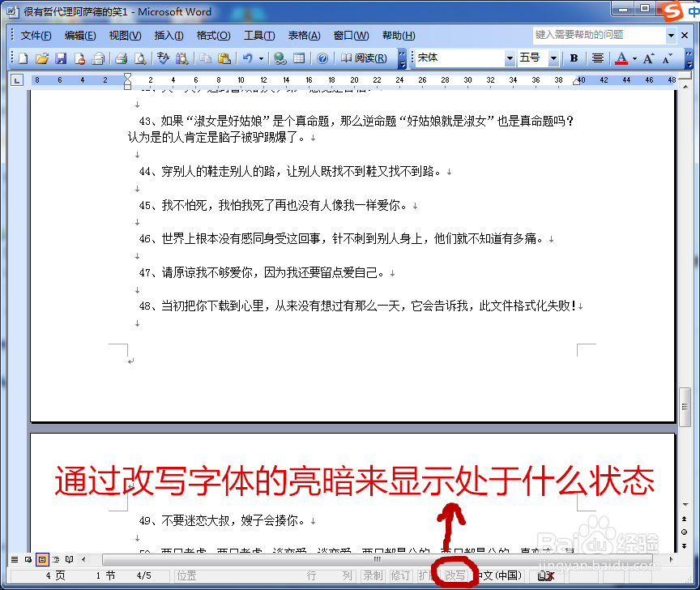This screenshot has width=700, height=590.
Task: Expand standard toolbar options chevron
Action: coord(402,58)
